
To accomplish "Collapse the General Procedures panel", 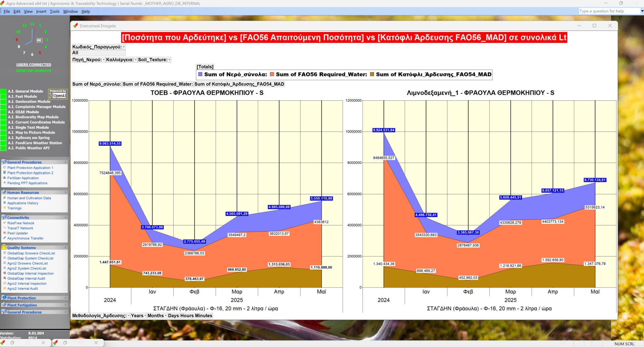I will click(x=65, y=162).
